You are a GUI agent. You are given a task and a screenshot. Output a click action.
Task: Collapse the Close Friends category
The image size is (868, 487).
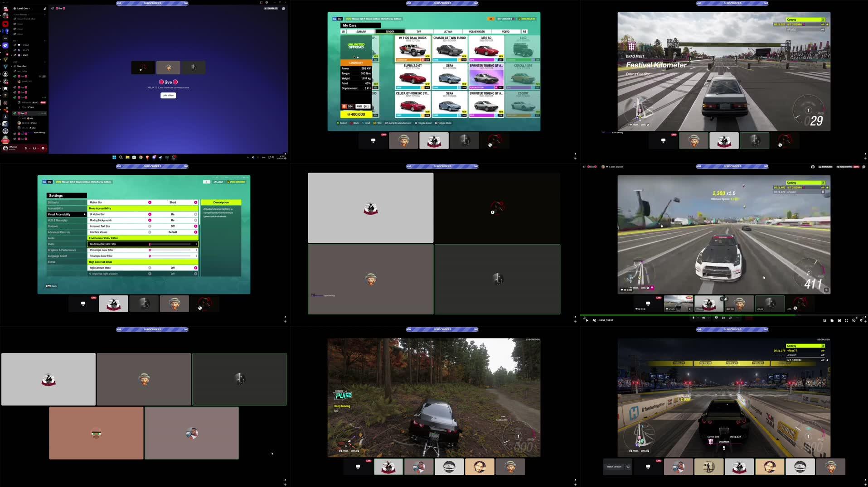pyautogui.click(x=21, y=14)
